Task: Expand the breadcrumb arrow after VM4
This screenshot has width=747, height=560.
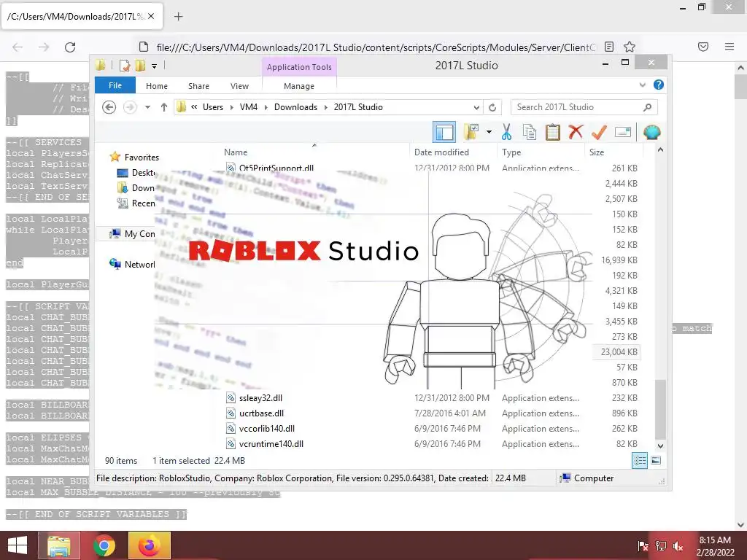Action: tap(266, 107)
